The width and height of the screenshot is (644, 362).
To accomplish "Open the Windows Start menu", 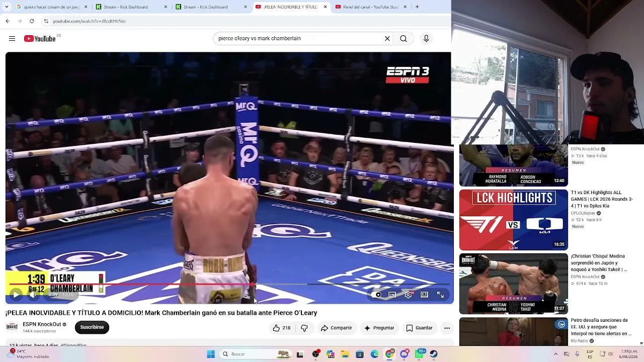I will tap(211, 354).
